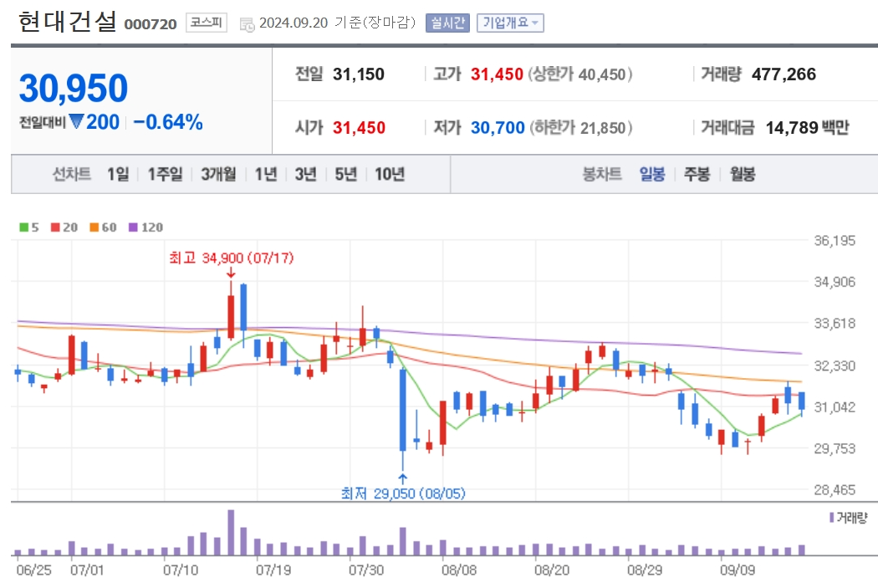
Task: Click the 상한가 40,450 text
Action: tap(580, 74)
